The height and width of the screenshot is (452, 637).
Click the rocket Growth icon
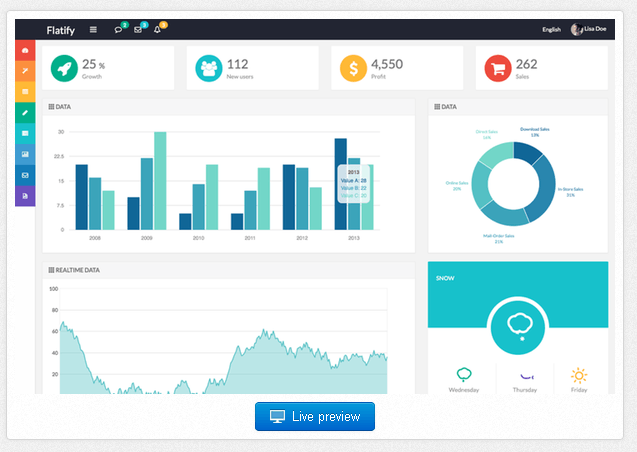click(63, 68)
